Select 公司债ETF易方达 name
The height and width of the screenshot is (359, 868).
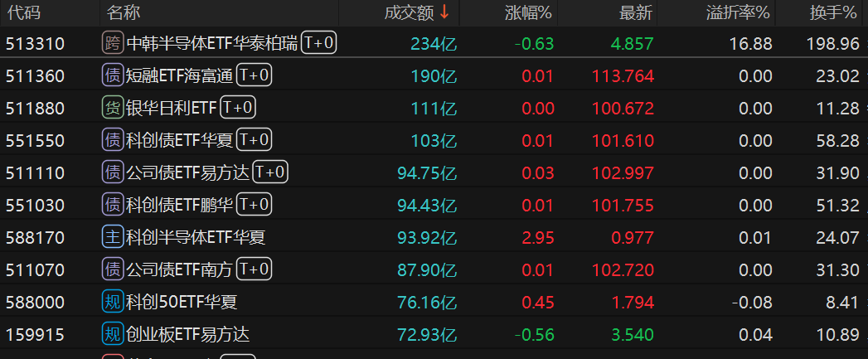[x=188, y=172]
